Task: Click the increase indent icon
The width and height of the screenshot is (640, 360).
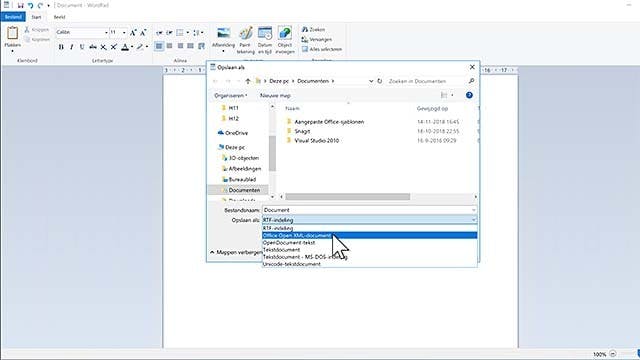Action: [x=169, y=33]
